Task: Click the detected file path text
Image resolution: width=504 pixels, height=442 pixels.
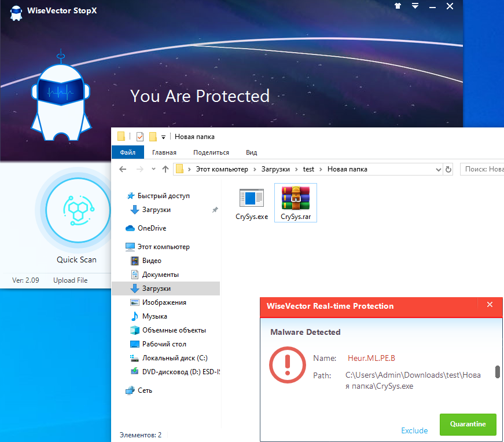Action: pos(413,381)
